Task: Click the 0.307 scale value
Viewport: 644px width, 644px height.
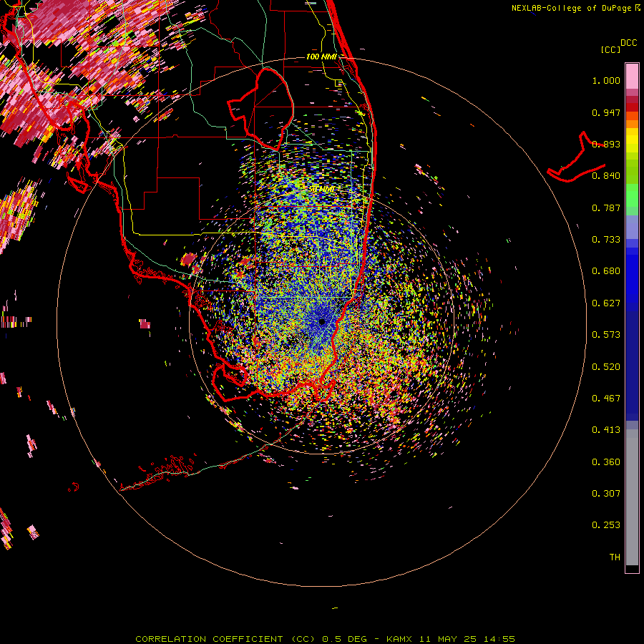Action: (606, 494)
